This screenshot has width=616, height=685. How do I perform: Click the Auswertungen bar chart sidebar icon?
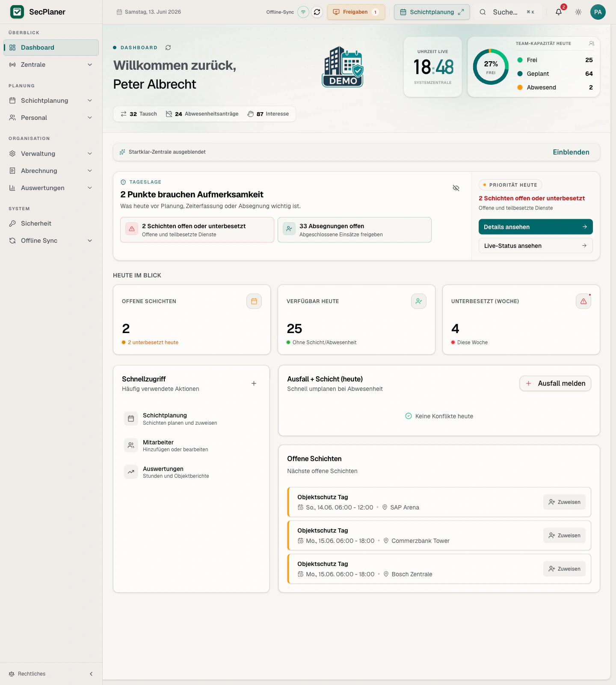pyautogui.click(x=12, y=188)
